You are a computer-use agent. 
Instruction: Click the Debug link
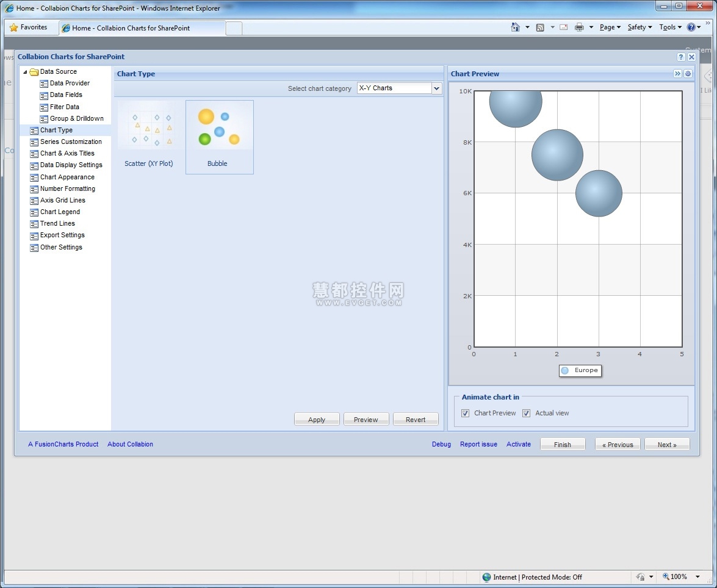pyautogui.click(x=441, y=445)
